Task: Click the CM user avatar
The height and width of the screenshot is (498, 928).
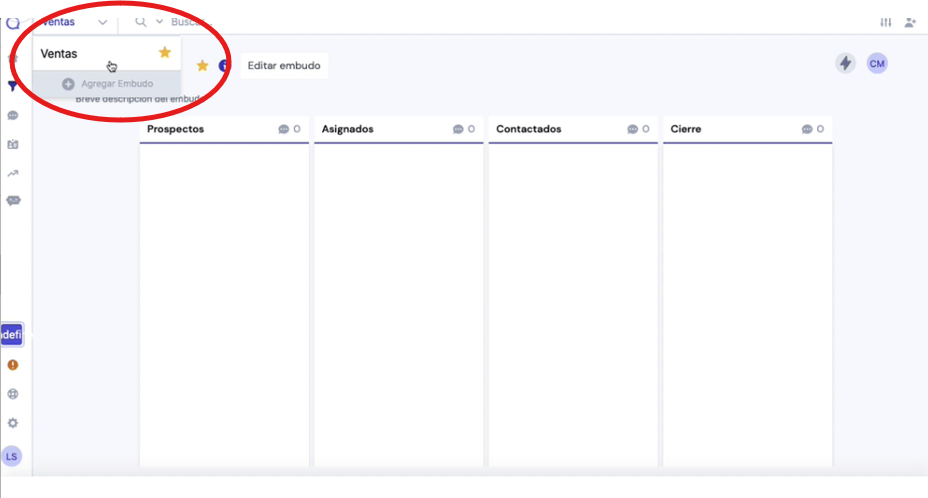Action: coord(877,63)
